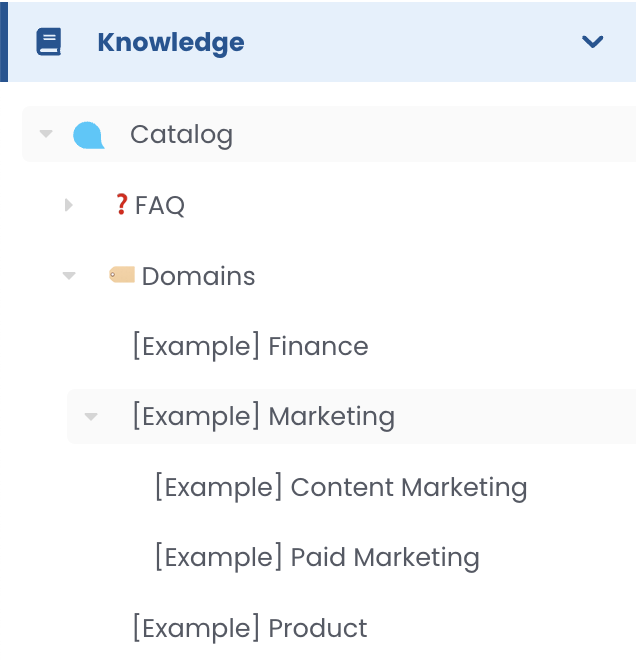The width and height of the screenshot is (636, 666).
Task: Select the FAQ label in the tree
Action: (160, 206)
